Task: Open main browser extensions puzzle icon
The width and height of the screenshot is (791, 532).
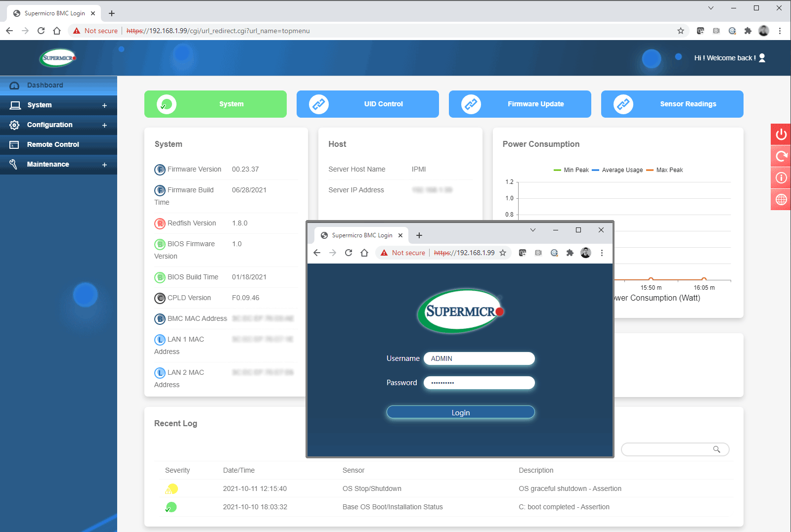Action: point(748,31)
